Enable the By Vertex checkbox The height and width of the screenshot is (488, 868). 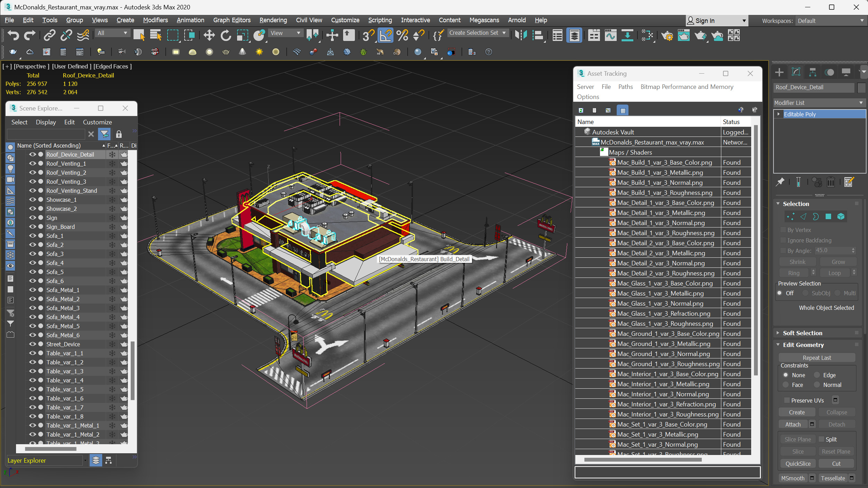(x=783, y=230)
